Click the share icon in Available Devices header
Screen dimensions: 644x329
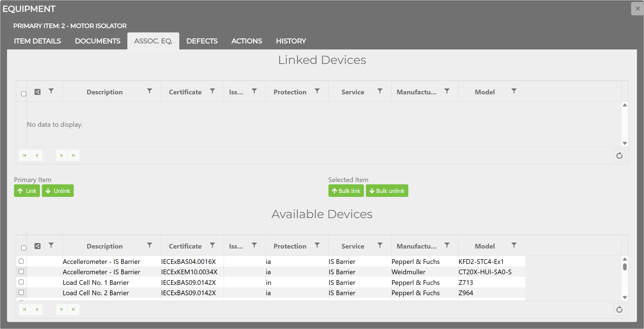pos(37,246)
